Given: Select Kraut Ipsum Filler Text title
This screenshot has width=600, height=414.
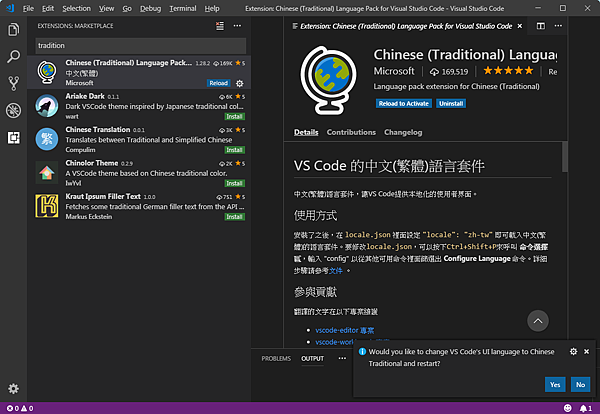Looking at the screenshot, I should tap(103, 196).
